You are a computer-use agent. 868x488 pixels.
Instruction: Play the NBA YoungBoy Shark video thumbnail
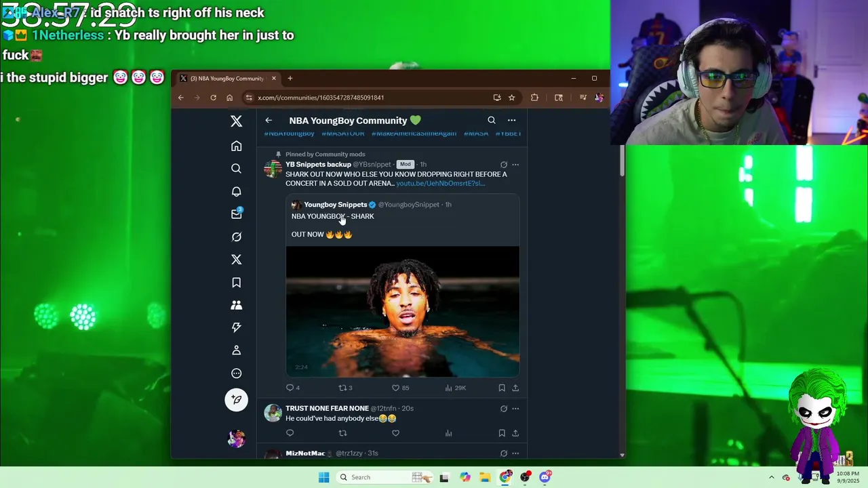tap(403, 311)
